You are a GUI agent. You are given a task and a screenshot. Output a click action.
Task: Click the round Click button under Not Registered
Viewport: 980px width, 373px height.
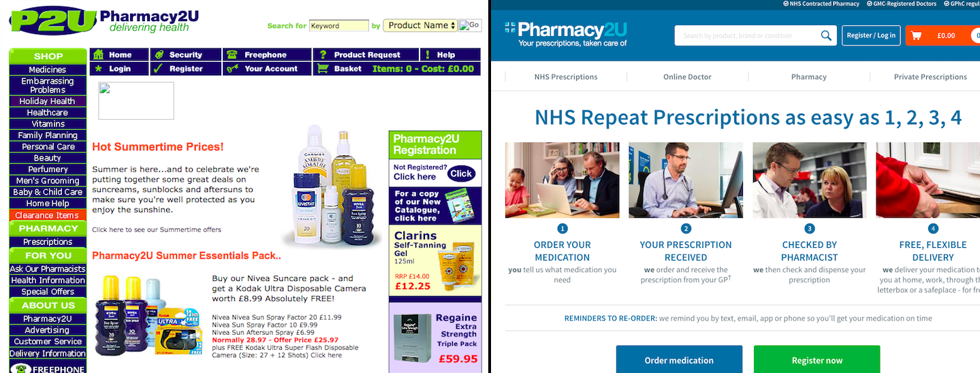tap(461, 174)
